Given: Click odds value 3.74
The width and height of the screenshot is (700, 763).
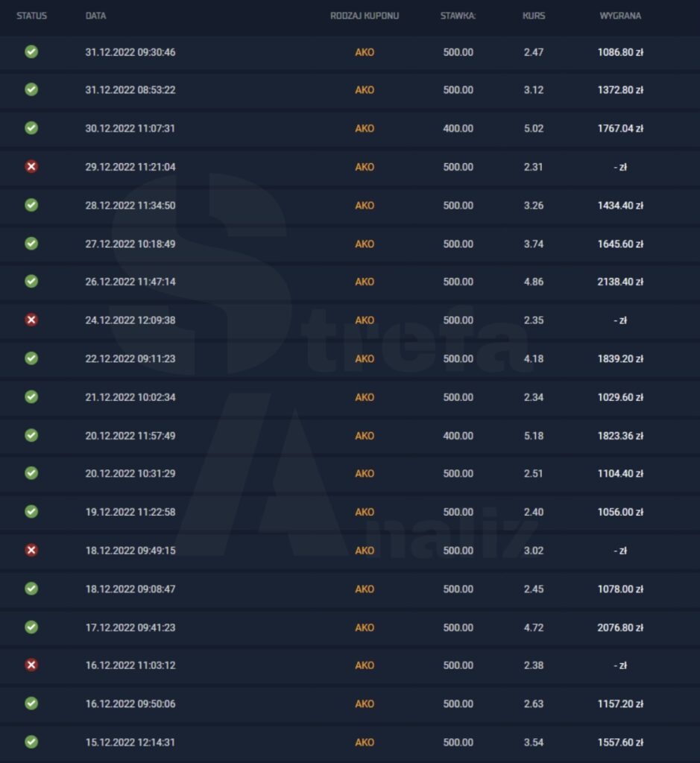Looking at the screenshot, I should [x=534, y=244].
